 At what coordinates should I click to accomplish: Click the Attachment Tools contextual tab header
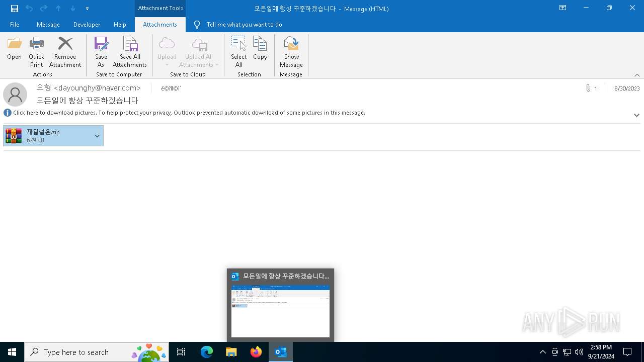(x=160, y=8)
